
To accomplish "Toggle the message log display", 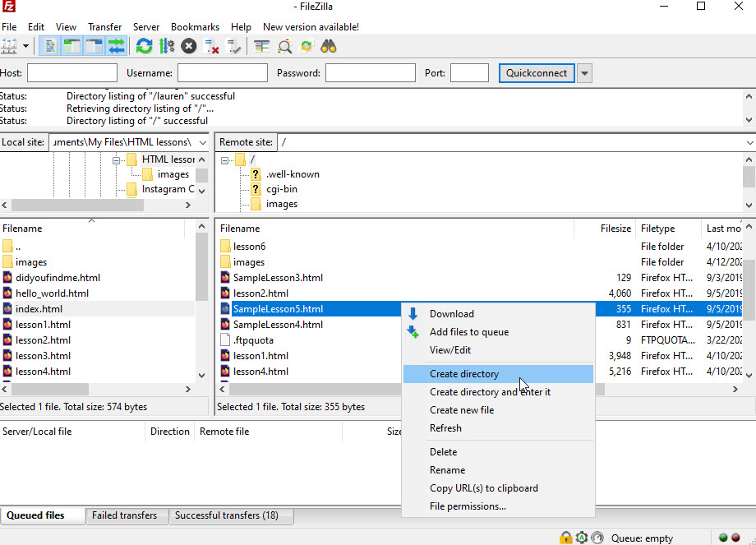I will 49,47.
